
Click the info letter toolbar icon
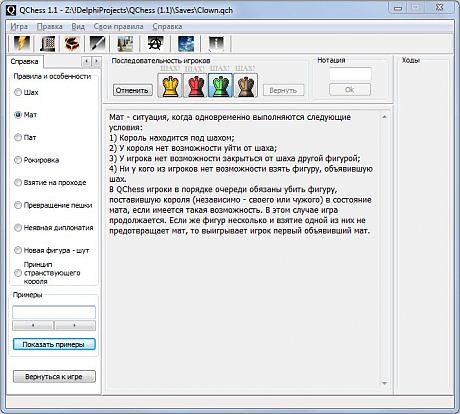click(216, 44)
